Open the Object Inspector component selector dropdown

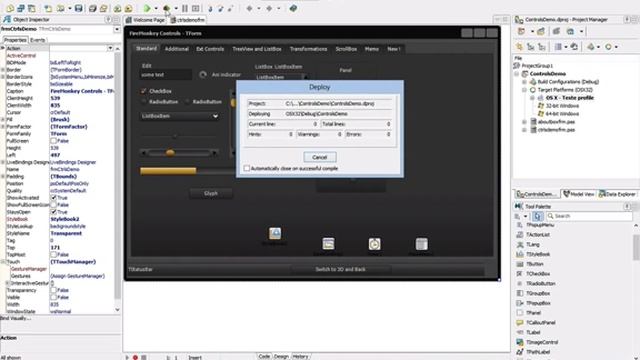click(117, 29)
